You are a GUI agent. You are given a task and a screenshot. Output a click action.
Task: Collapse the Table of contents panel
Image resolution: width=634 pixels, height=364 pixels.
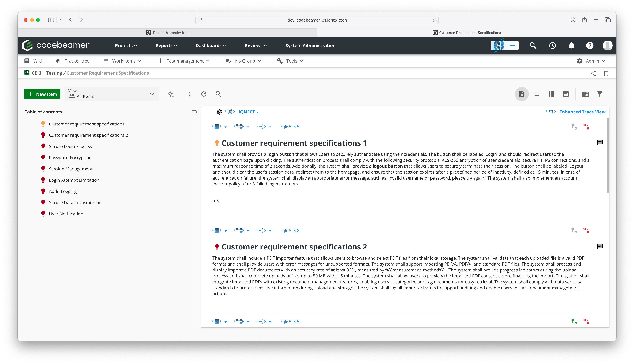pyautogui.click(x=194, y=112)
